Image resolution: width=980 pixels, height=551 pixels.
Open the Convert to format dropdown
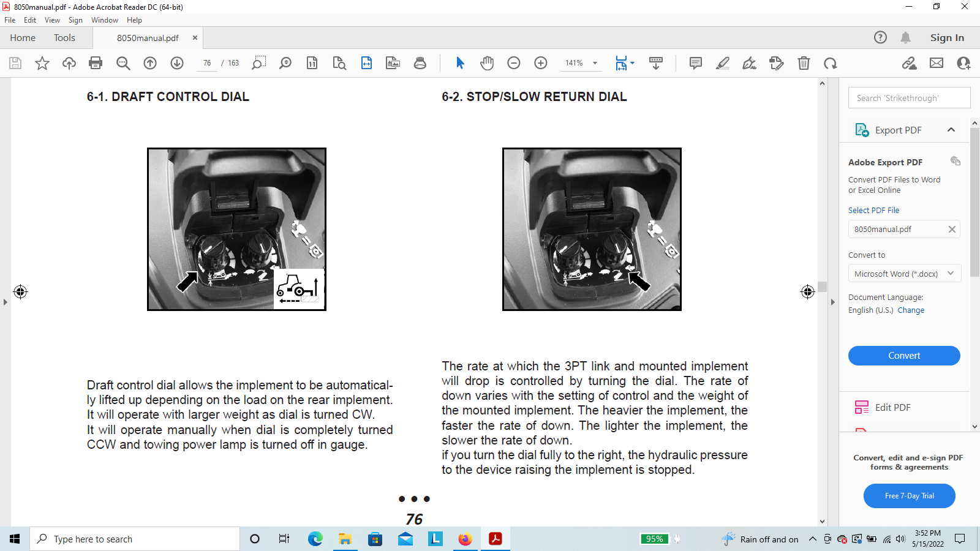904,274
